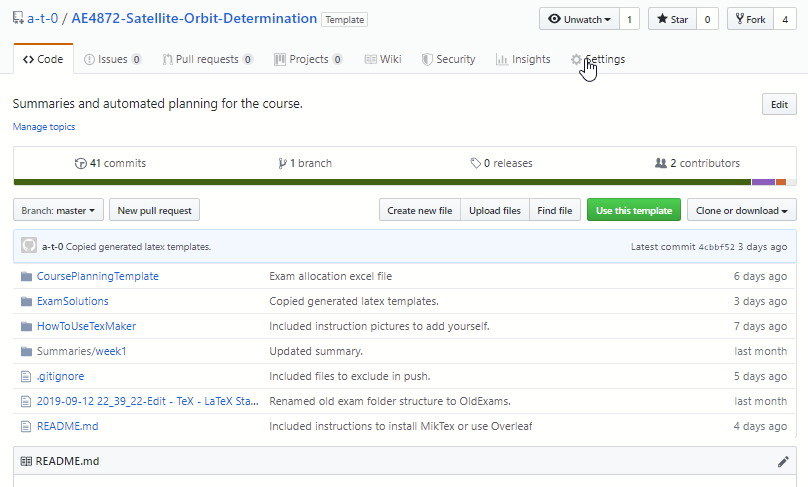Click the repository template icon beside a-t-0
The image size is (808, 487).
click(18, 19)
